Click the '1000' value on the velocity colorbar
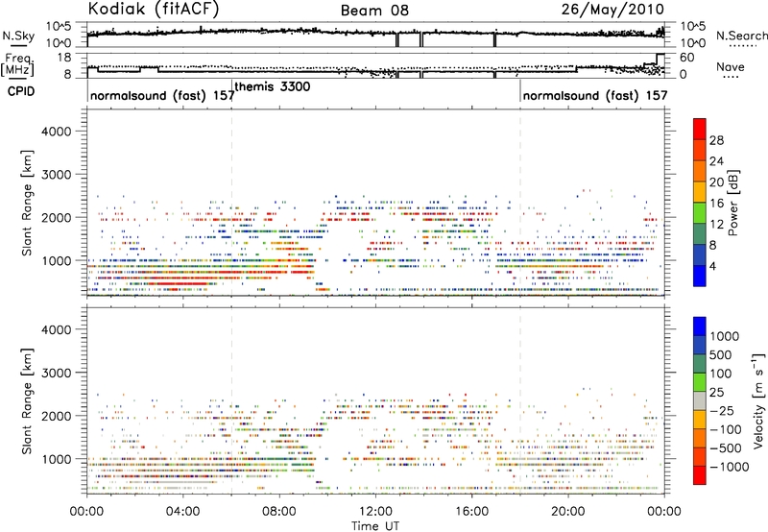This screenshot has width=768, height=532. coord(725,336)
